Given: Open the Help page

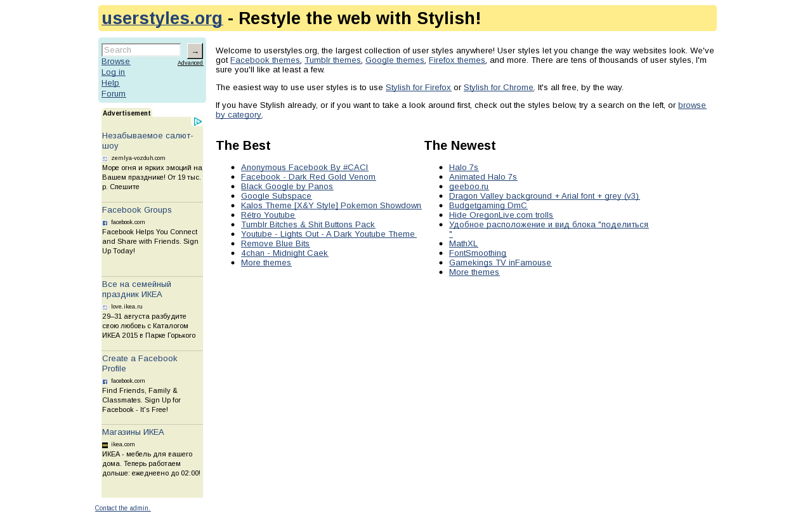Looking at the screenshot, I should tap(110, 83).
